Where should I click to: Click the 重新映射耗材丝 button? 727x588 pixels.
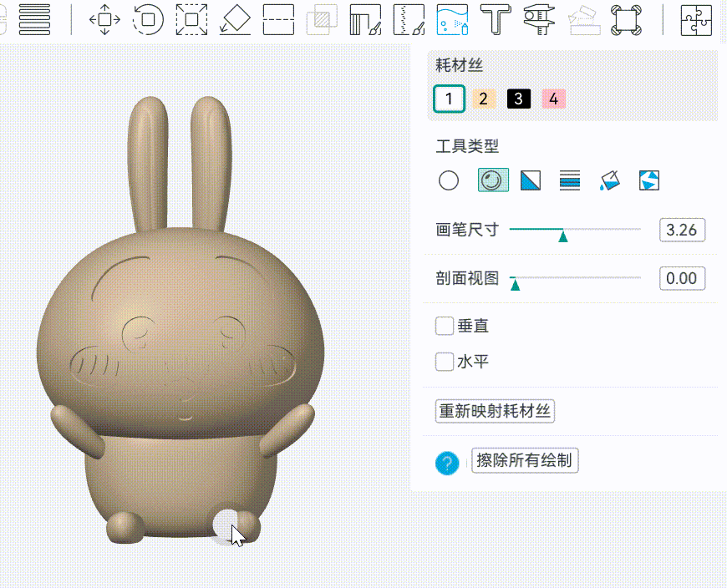click(x=495, y=411)
